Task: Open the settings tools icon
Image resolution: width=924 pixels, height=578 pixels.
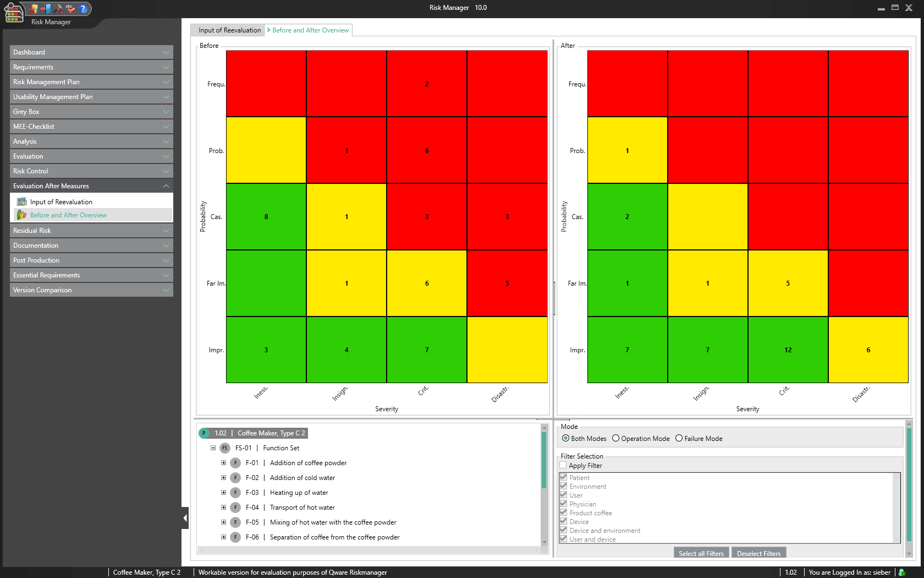Action: (58, 8)
